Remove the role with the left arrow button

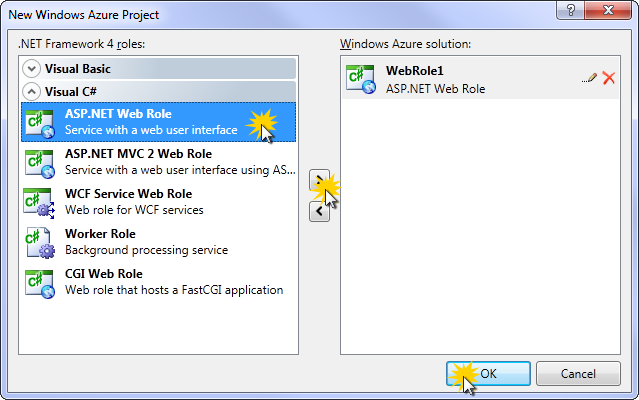(320, 211)
